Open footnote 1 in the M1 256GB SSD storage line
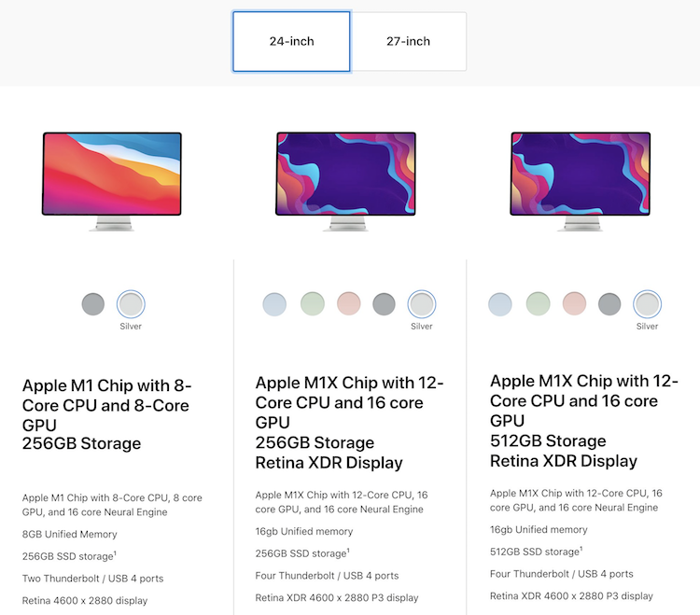This screenshot has width=700, height=615. coord(114,553)
